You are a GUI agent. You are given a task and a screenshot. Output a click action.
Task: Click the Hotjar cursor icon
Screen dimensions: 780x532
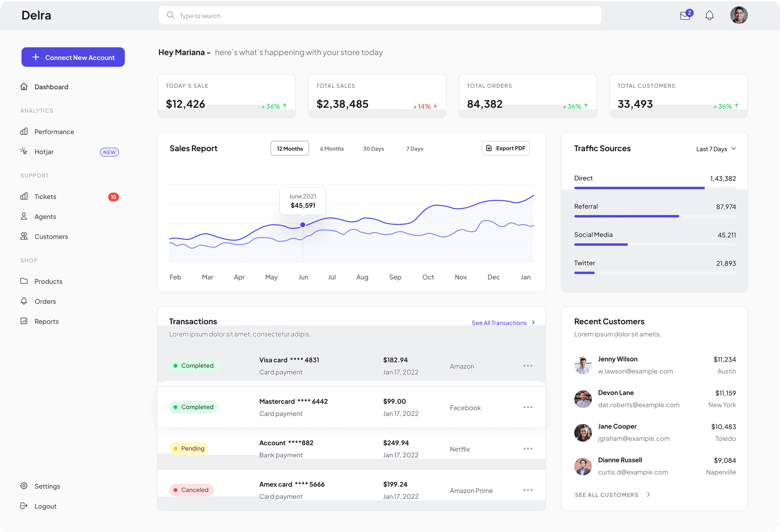pos(24,151)
